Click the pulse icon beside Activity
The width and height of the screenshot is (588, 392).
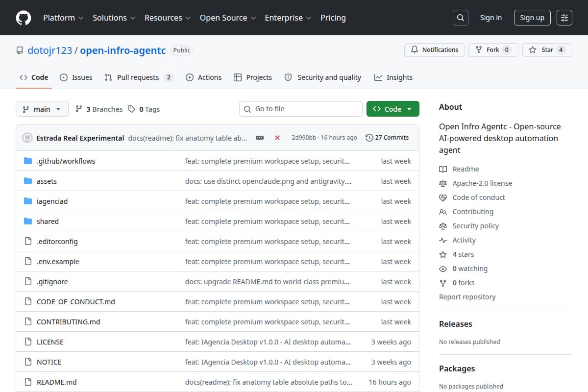443,240
